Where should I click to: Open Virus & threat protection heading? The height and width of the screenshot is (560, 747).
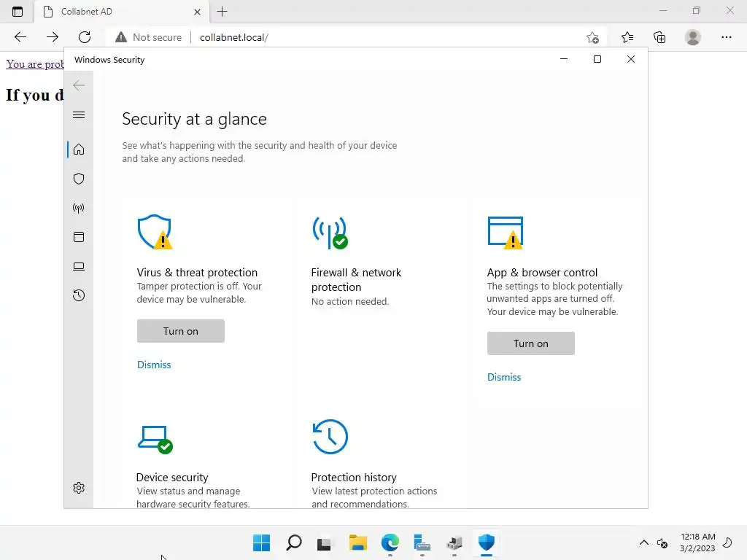[197, 273]
